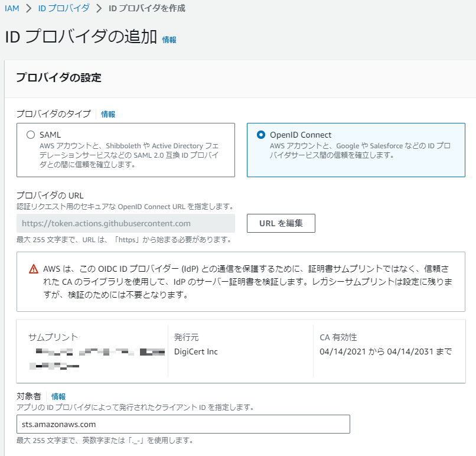
Task: Click the 対象者 field label
Action: pos(29,396)
